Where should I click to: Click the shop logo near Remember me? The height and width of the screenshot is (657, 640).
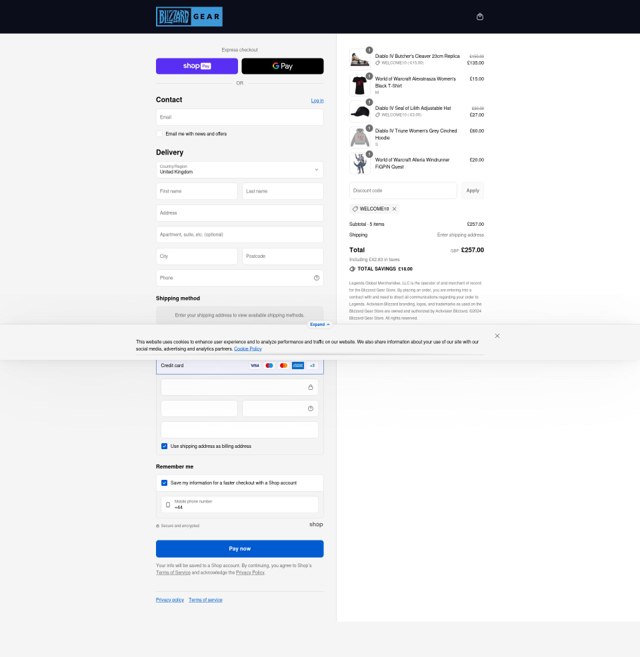[316, 524]
